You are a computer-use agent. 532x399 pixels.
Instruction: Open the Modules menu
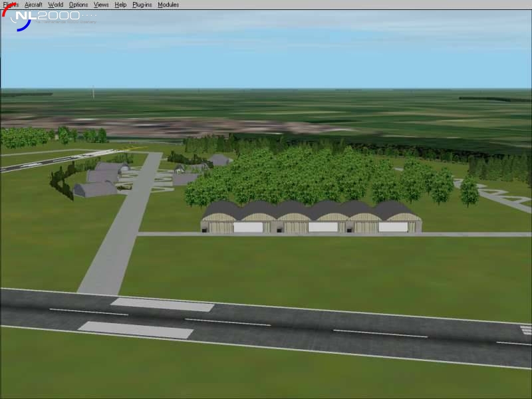[x=168, y=5]
